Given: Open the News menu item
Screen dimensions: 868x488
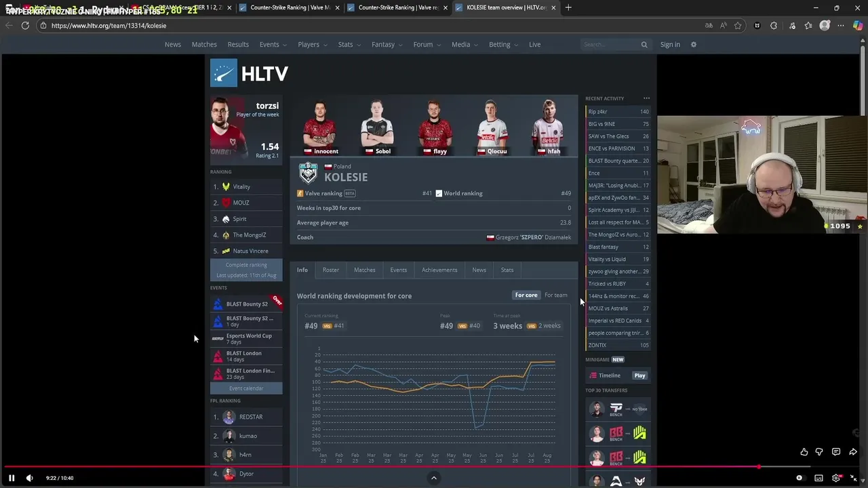Looking at the screenshot, I should click(x=173, y=45).
